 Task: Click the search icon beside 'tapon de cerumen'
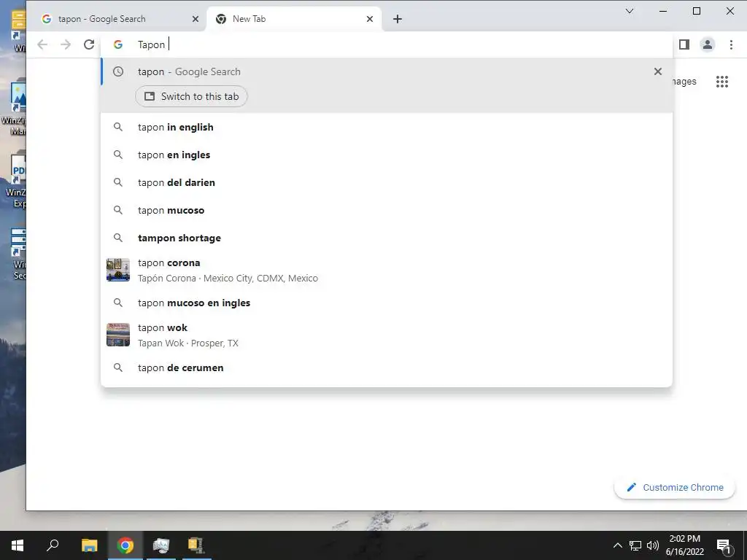click(118, 367)
